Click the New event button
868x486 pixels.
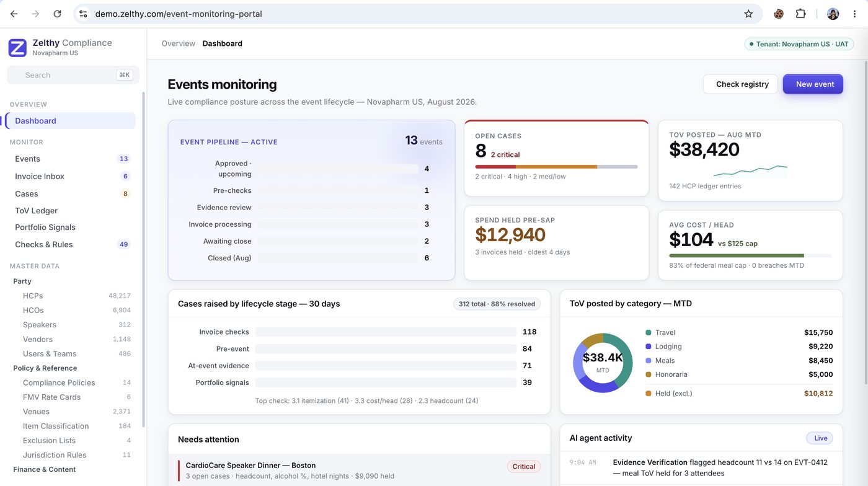[813, 84]
